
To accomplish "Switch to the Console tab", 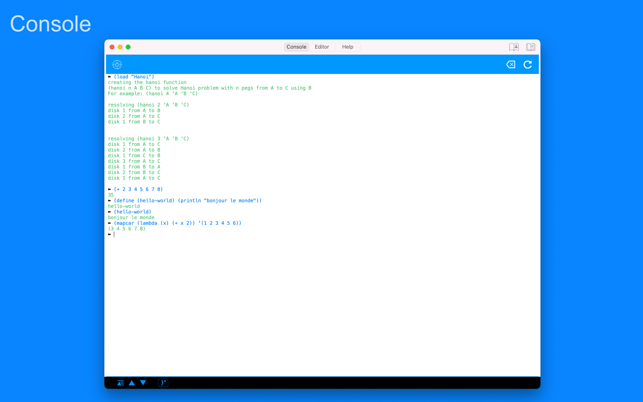I will point(296,47).
